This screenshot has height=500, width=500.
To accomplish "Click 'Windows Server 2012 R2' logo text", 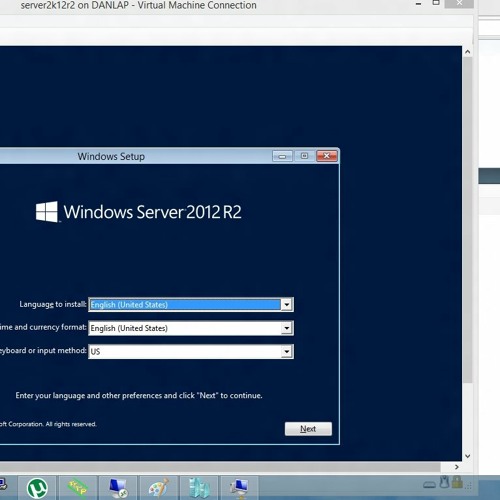I will point(152,212).
